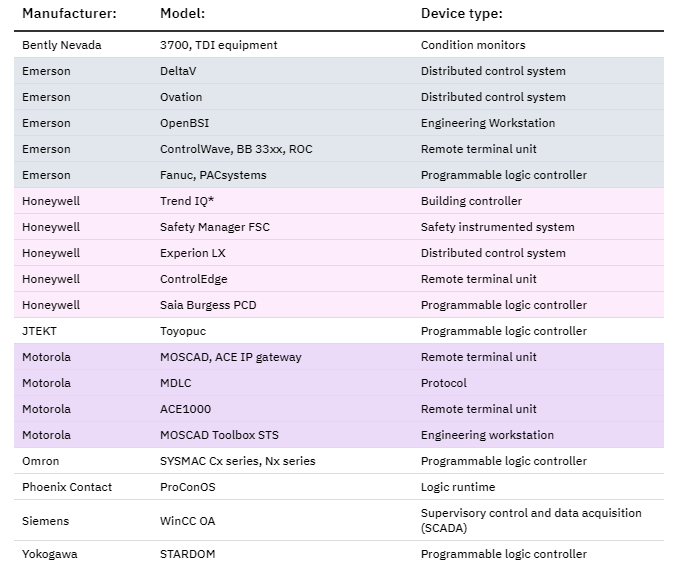
Task: Select the Ovation model entry
Action: tap(181, 97)
